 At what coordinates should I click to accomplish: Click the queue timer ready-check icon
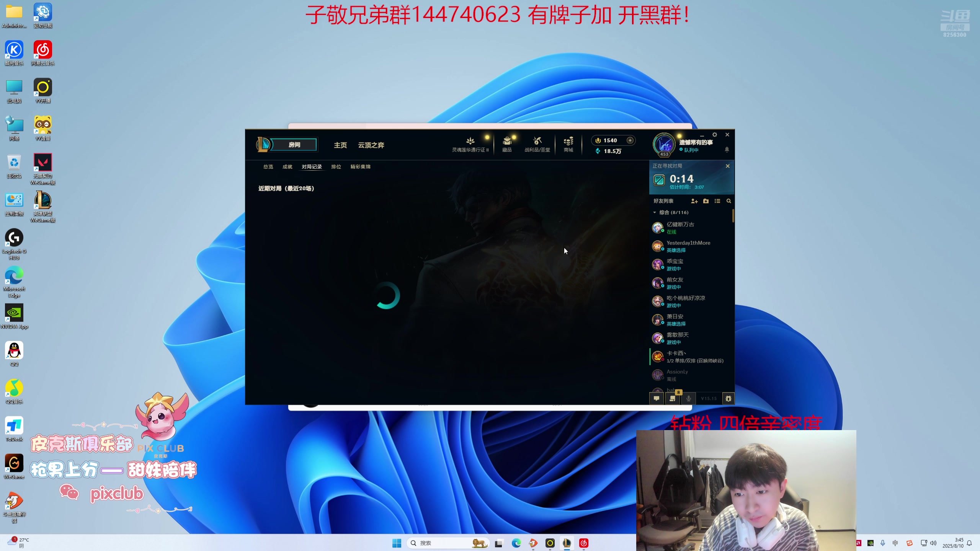click(x=659, y=180)
